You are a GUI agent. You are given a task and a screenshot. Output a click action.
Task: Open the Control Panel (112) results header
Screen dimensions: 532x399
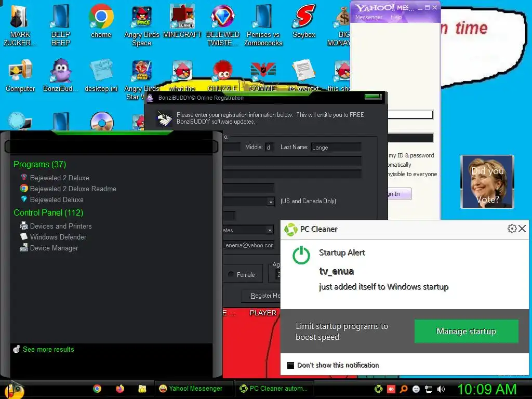[48, 212]
